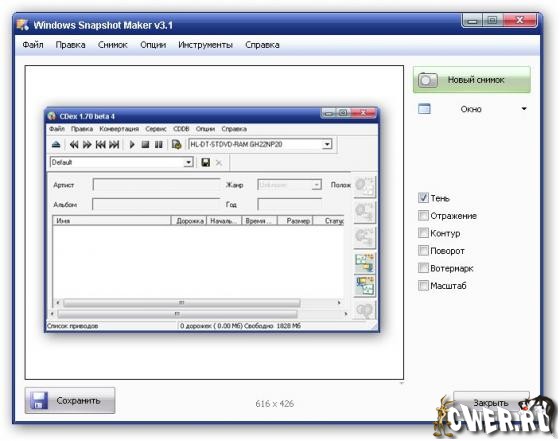Click the Pause icon in CDex toolbar
The image size is (560, 441).
tap(159, 144)
